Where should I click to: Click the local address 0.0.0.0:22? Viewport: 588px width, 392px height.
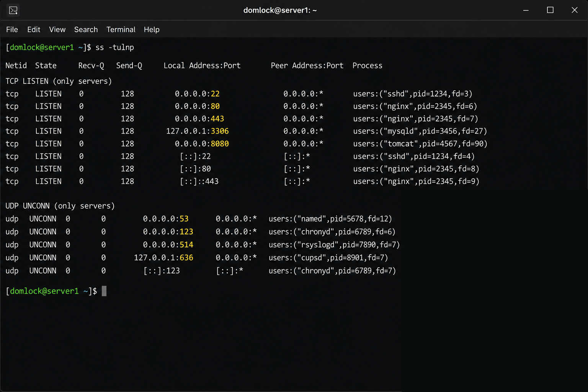197,94
